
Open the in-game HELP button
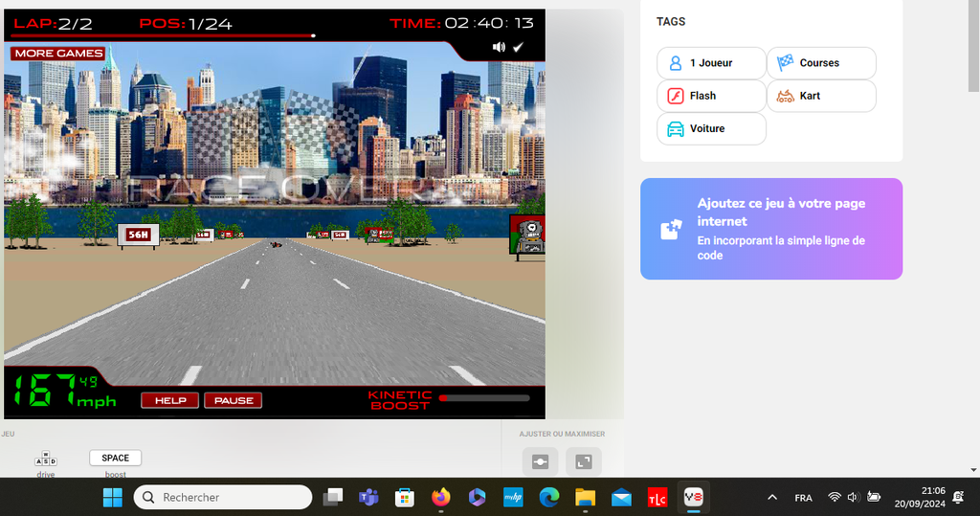[x=170, y=400]
